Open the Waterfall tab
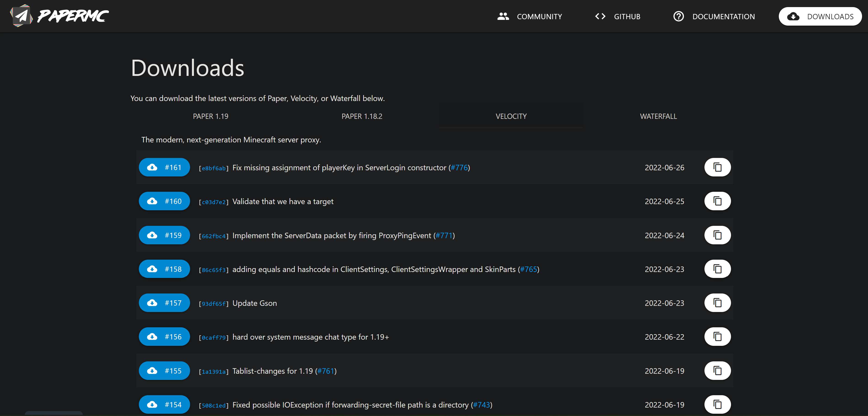868x416 pixels. point(658,116)
